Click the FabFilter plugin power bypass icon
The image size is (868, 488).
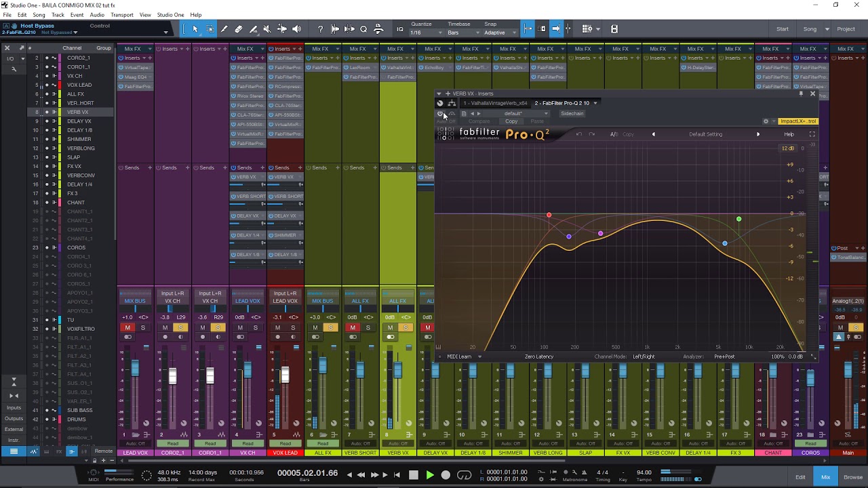pos(439,113)
